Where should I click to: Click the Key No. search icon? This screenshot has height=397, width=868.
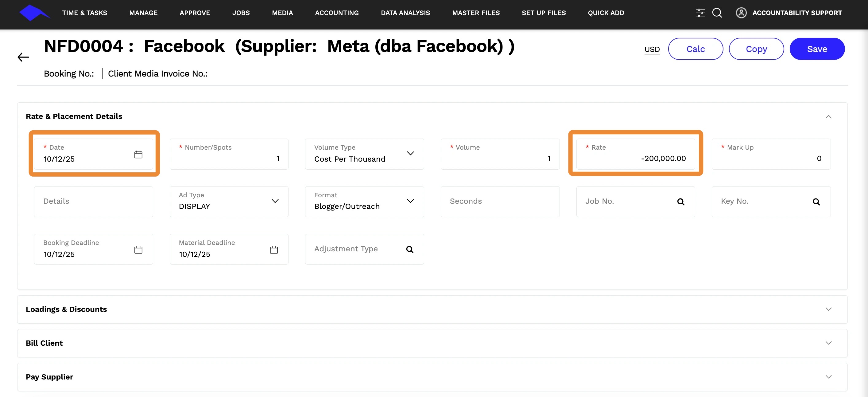click(x=816, y=202)
